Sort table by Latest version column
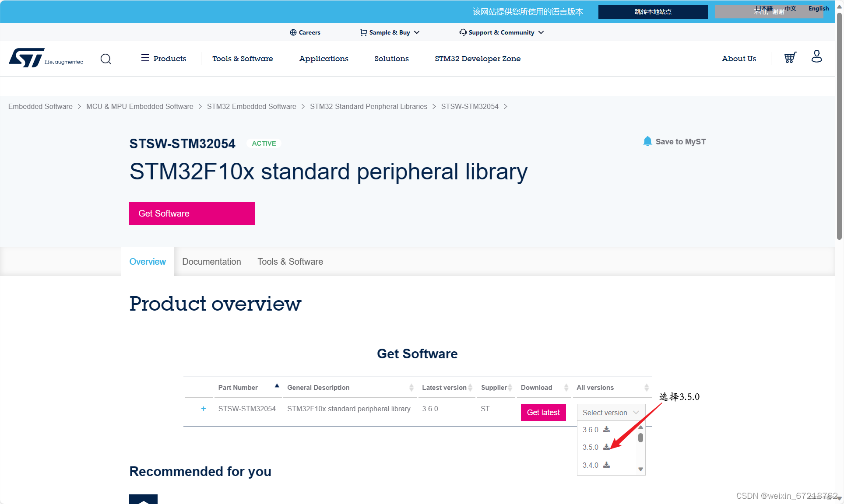Screen dimensions: 844x504 click(470, 388)
